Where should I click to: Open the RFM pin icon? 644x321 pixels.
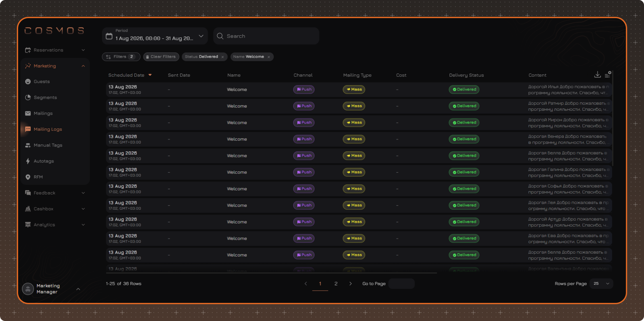28,177
